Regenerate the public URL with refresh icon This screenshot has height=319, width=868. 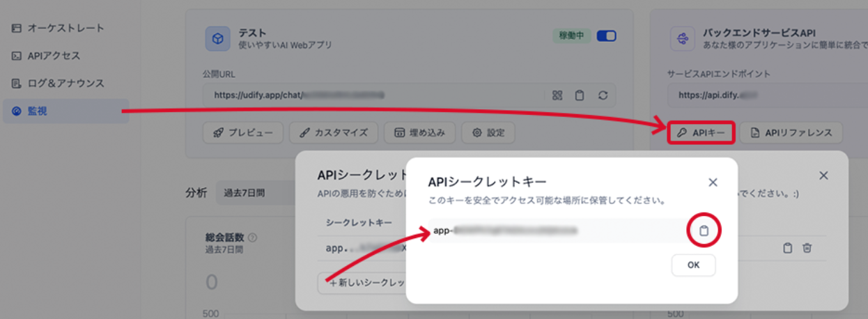click(x=603, y=95)
